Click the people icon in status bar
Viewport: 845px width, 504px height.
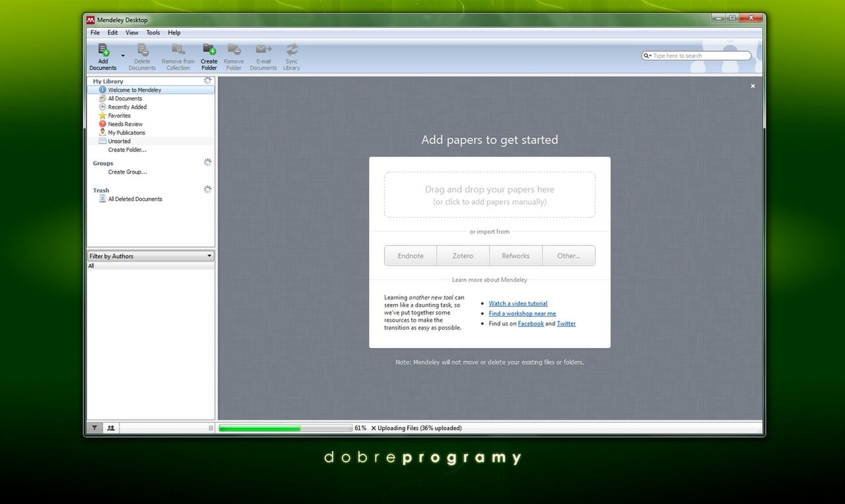111,427
